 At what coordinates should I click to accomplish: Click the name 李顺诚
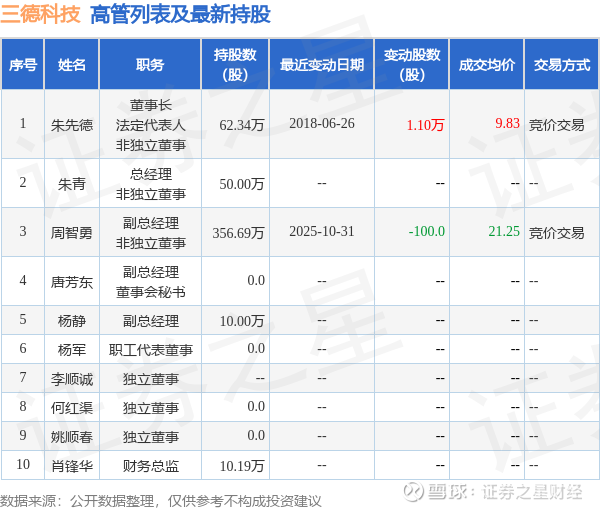coord(72,379)
